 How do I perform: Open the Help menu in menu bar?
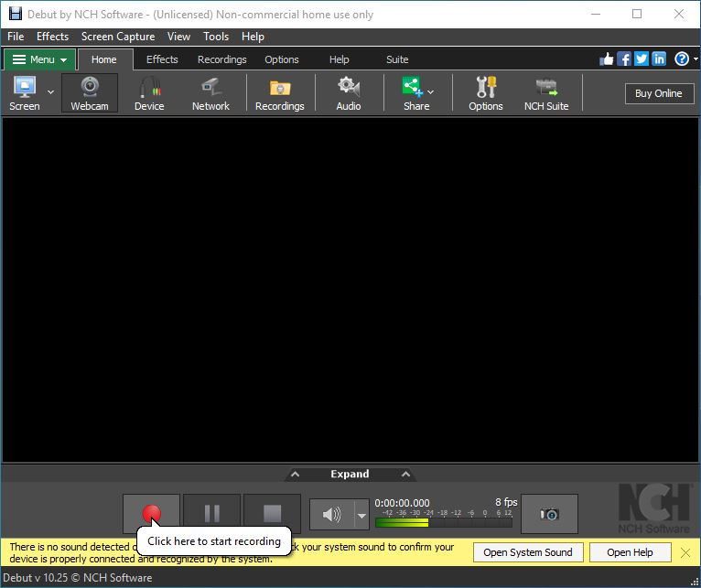click(x=253, y=37)
